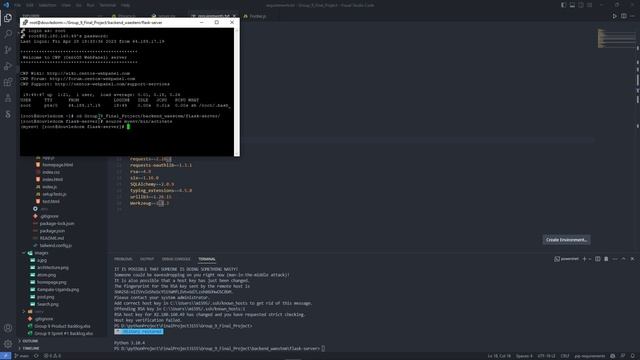The height and width of the screenshot is (360, 640).
Task: Open the Terminal menu in menu bar
Action: (108, 5)
